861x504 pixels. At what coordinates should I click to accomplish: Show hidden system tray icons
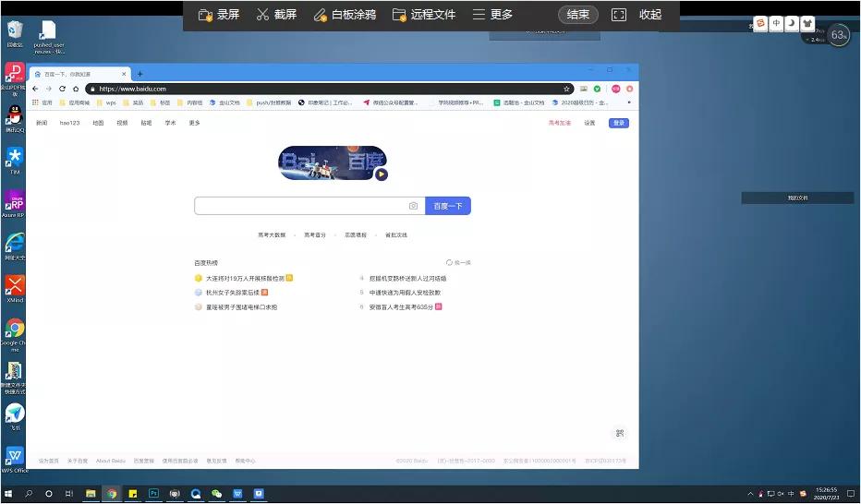pos(751,494)
